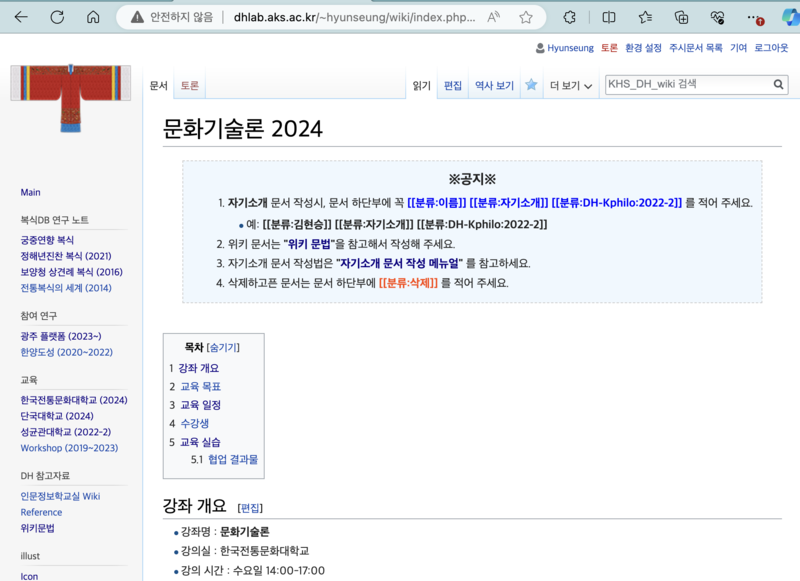
Task: Open the 단국대학교 (2024) sidebar link
Action: coord(58,414)
